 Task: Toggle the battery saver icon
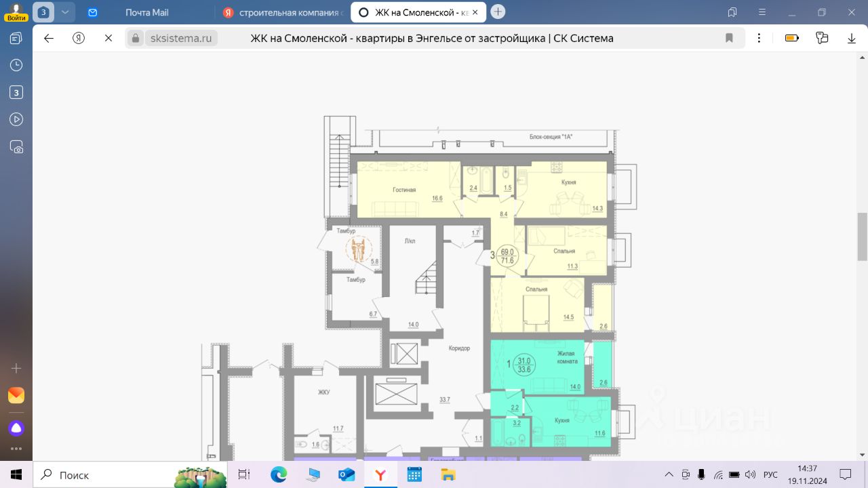tap(792, 38)
